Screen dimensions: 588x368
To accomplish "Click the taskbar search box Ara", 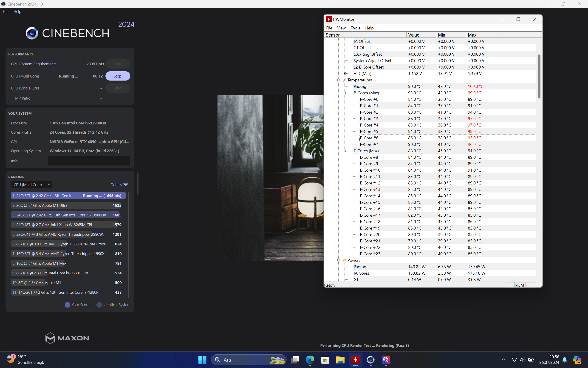I will point(249,360).
